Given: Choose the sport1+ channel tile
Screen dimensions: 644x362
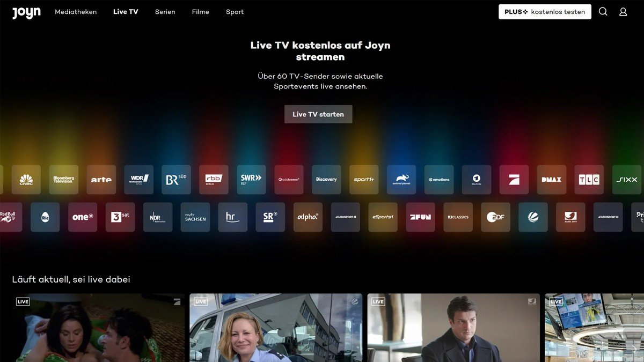Looking at the screenshot, I should (364, 180).
